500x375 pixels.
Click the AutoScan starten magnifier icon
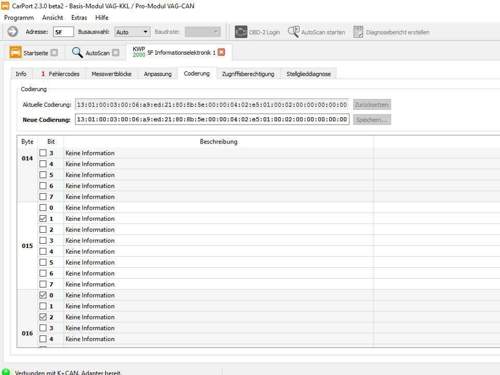[x=294, y=32]
